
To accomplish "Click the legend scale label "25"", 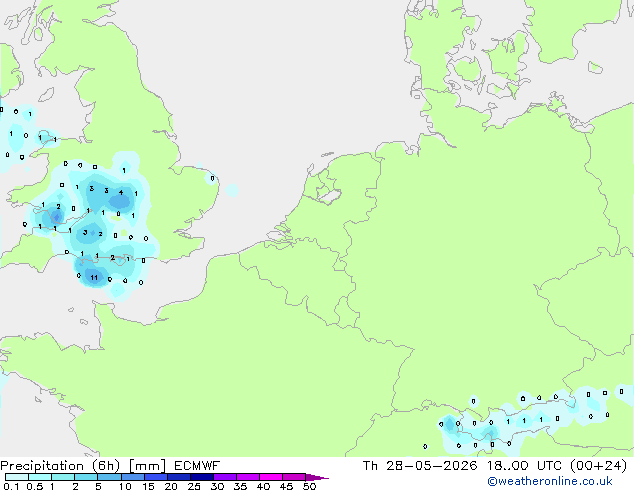I will [194, 486].
